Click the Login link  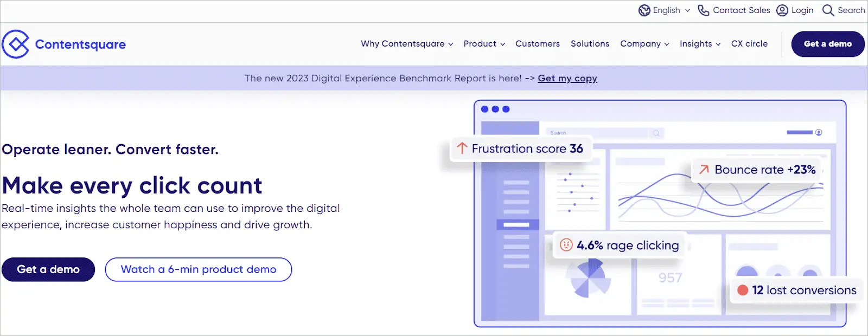pos(802,10)
